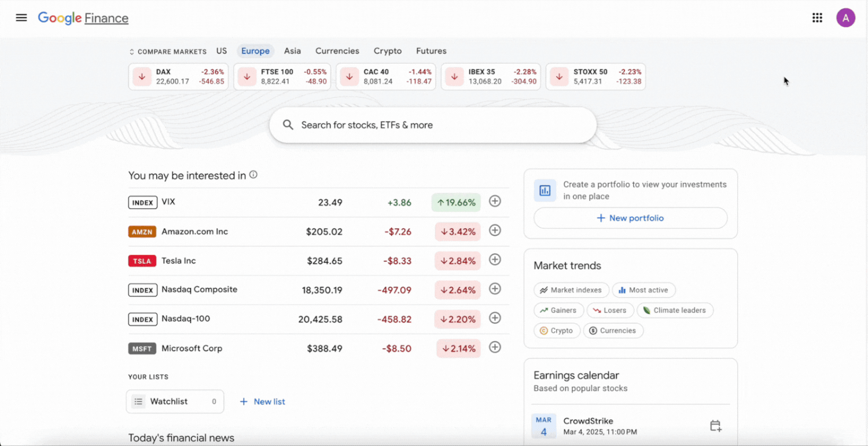This screenshot has height=446, width=868.
Task: Add Microsoft Corp to a watchlist
Action: [495, 347]
